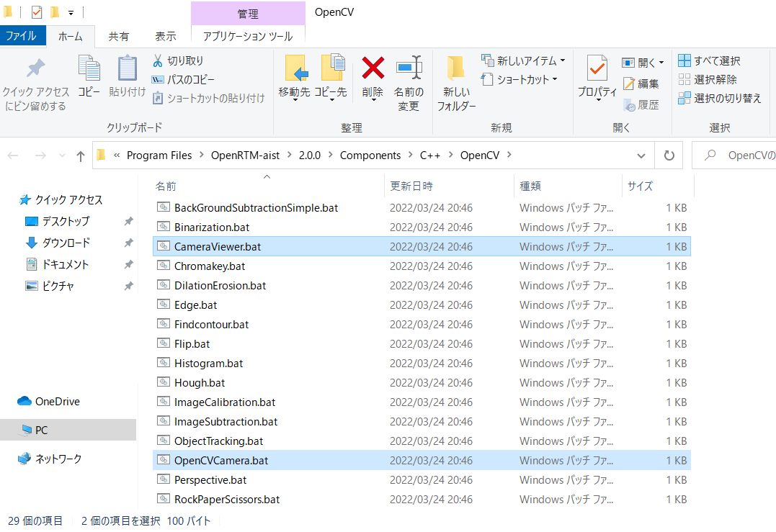Viewport: 776px width, 532px height.
Task: Create a new folder
Action: tap(456, 84)
